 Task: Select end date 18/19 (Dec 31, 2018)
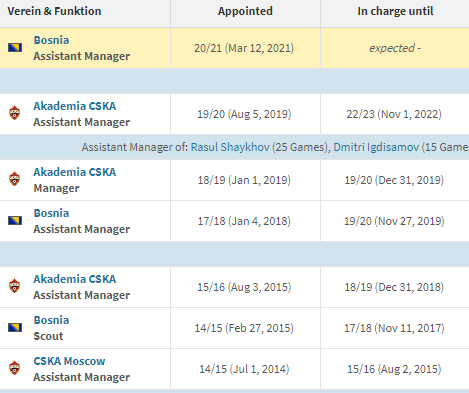[394, 287]
